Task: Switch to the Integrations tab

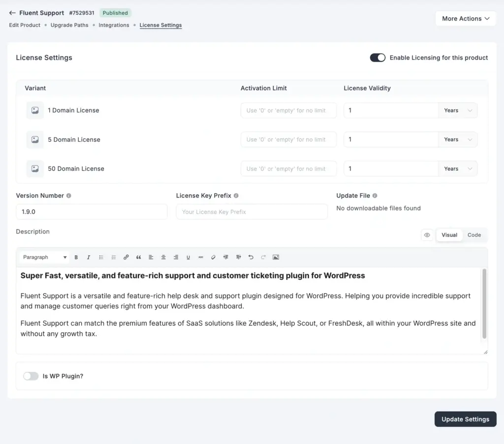Action: [114, 25]
